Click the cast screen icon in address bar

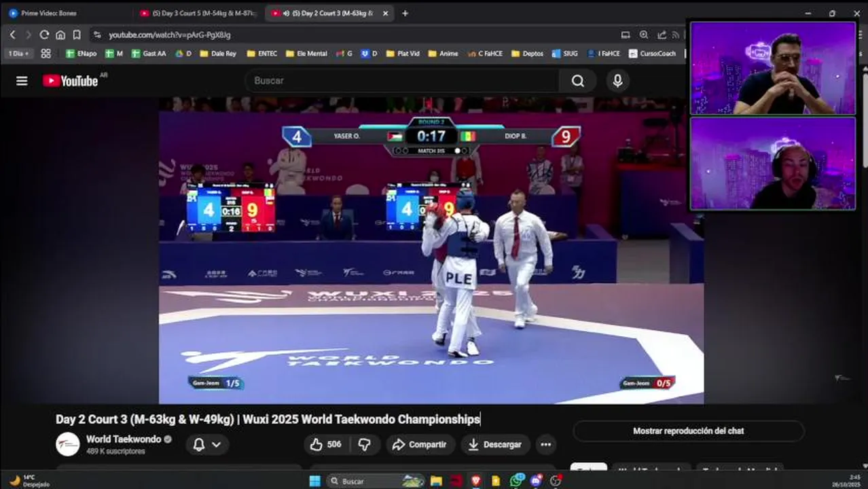point(626,35)
